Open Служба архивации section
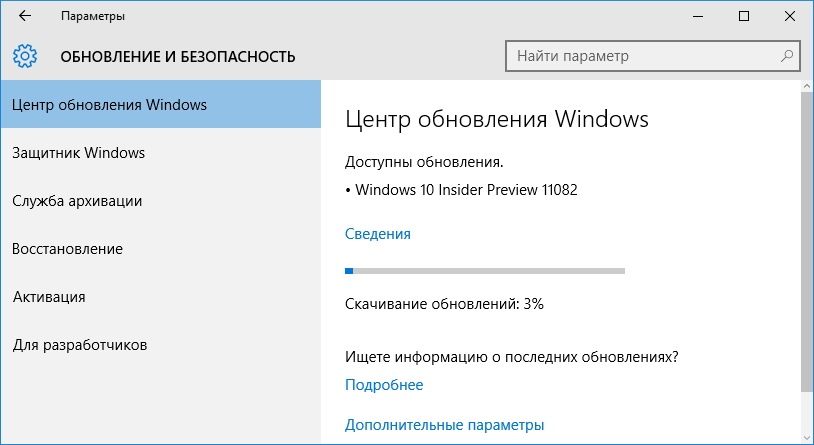This screenshot has height=445, width=814. point(161,201)
